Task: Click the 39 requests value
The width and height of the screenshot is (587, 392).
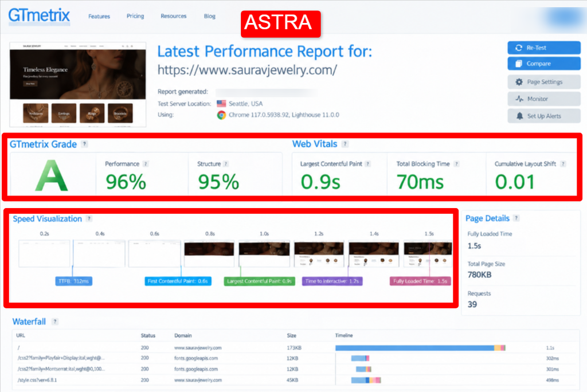Action: tap(472, 304)
